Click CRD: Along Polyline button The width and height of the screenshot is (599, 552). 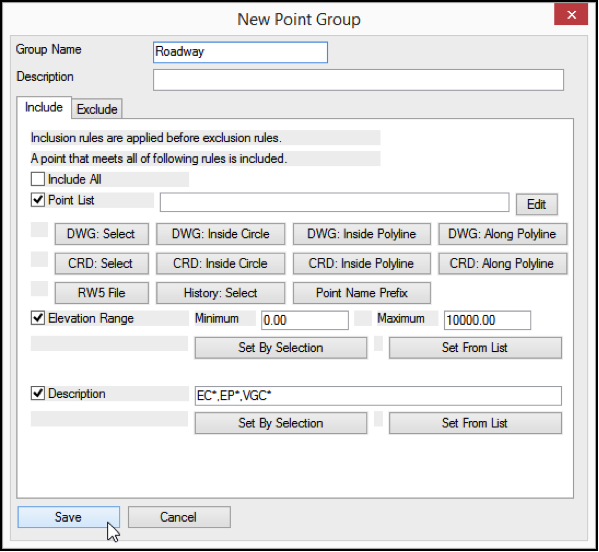[x=502, y=264]
